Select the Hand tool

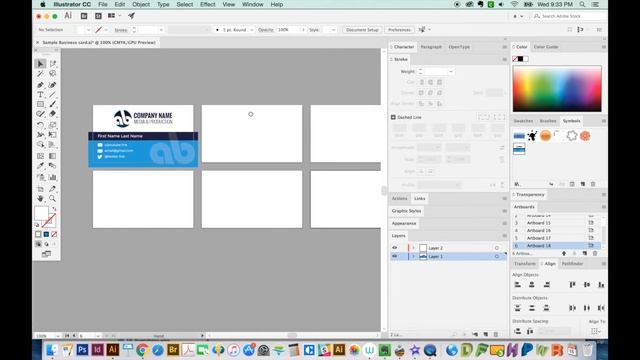pyautogui.click(x=40, y=199)
